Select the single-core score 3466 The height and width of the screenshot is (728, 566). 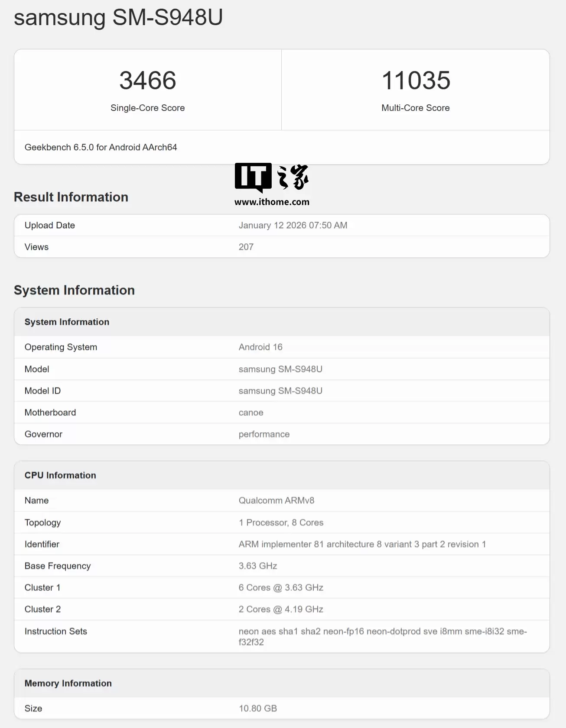click(x=147, y=81)
